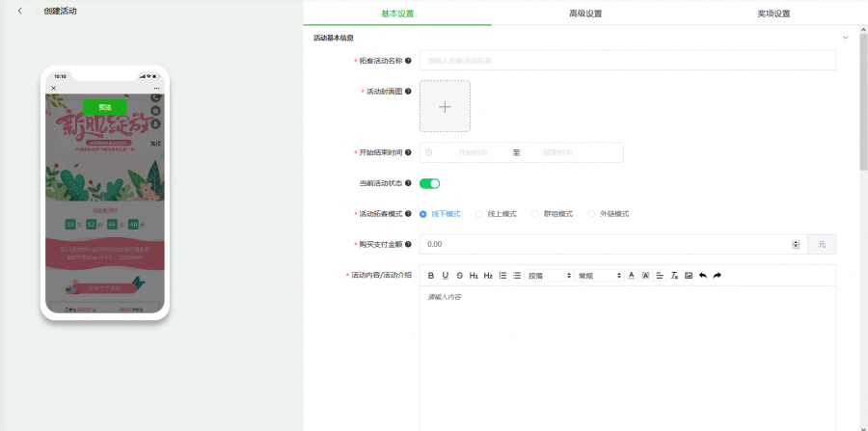Viewport: 868px width, 431px height.
Task: Click the help icon beside 活动封面图
Action: [x=408, y=92]
